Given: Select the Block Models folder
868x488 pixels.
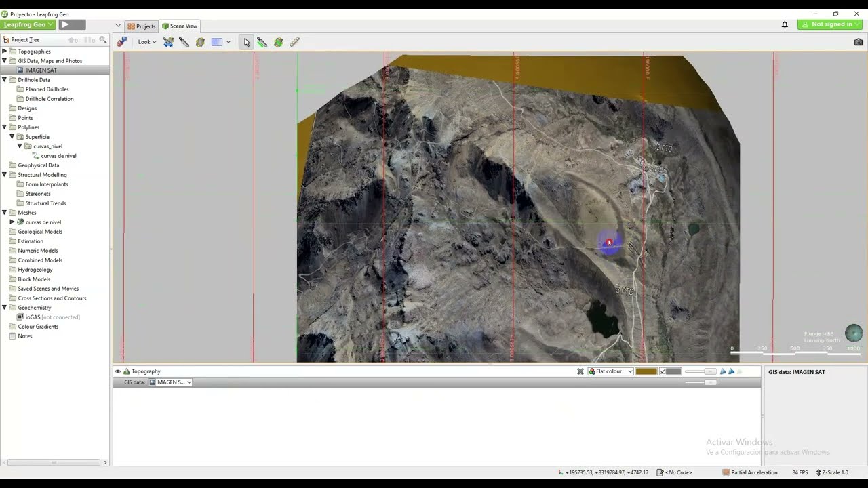Looking at the screenshot, I should [x=34, y=279].
